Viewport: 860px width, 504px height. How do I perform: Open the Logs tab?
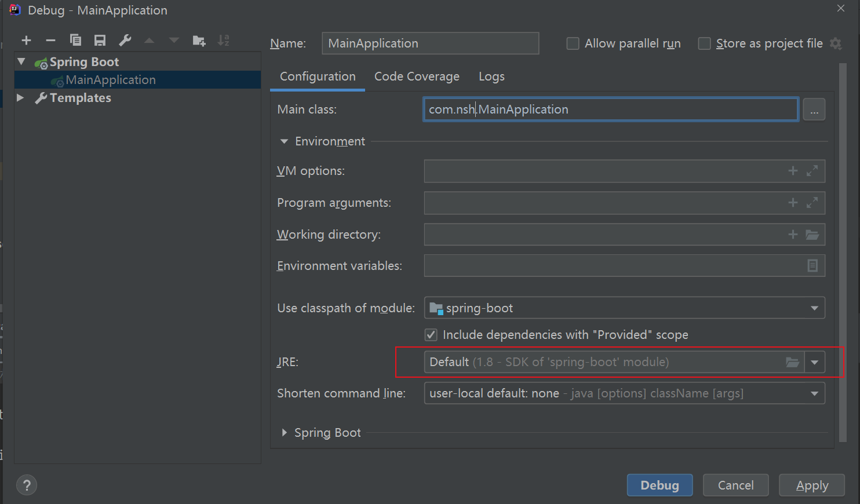[x=491, y=76]
